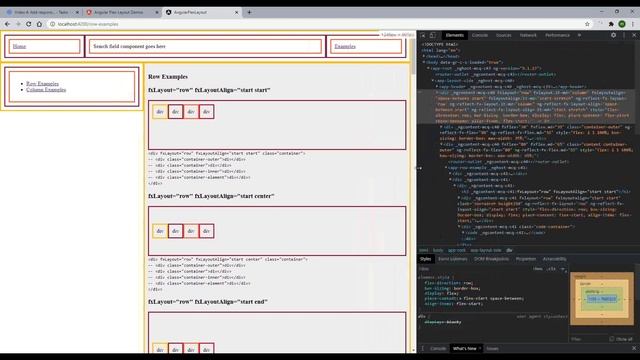Viewport: 640px width, 360px height.
Task: Activate DevTools inspect element picker
Action: (x=423, y=36)
